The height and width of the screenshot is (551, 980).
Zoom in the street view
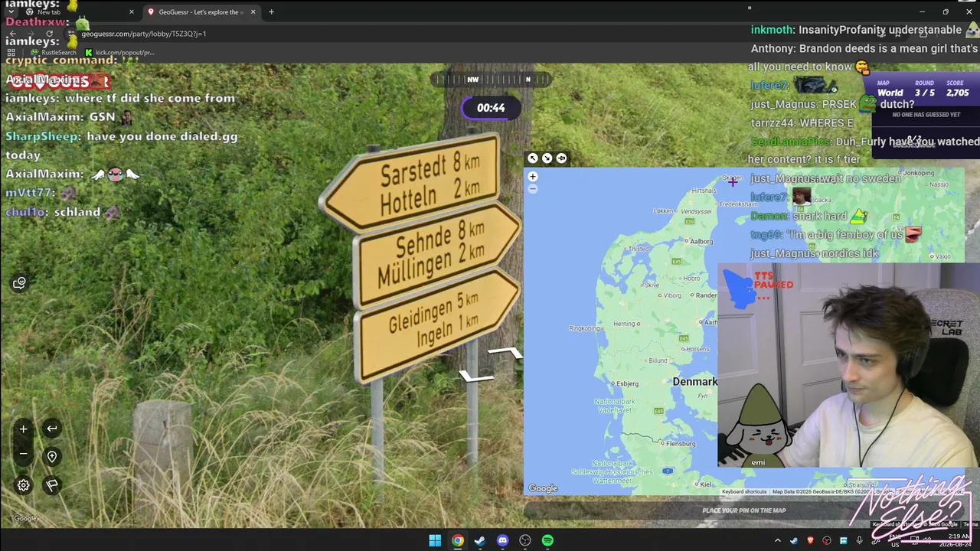pos(23,429)
